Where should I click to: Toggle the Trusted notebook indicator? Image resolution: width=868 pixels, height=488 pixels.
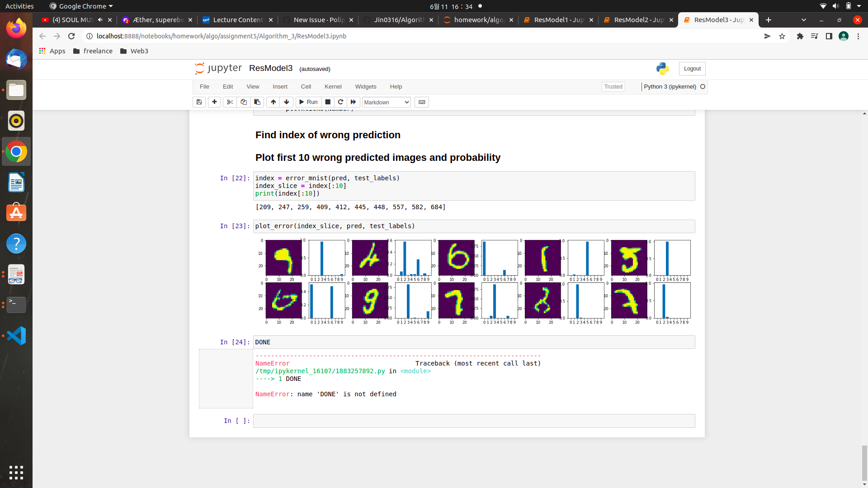point(613,87)
